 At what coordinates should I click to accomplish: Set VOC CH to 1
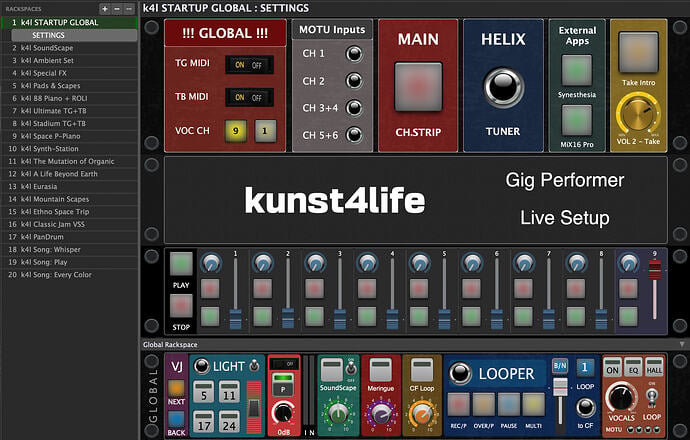[x=265, y=131]
